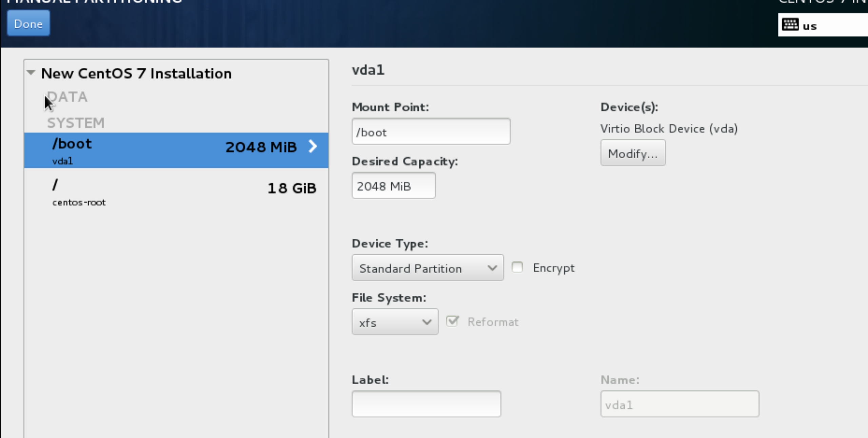Screen dimensions: 868x438
Task: Click the 2048 MiB size in list
Action: tap(261, 147)
